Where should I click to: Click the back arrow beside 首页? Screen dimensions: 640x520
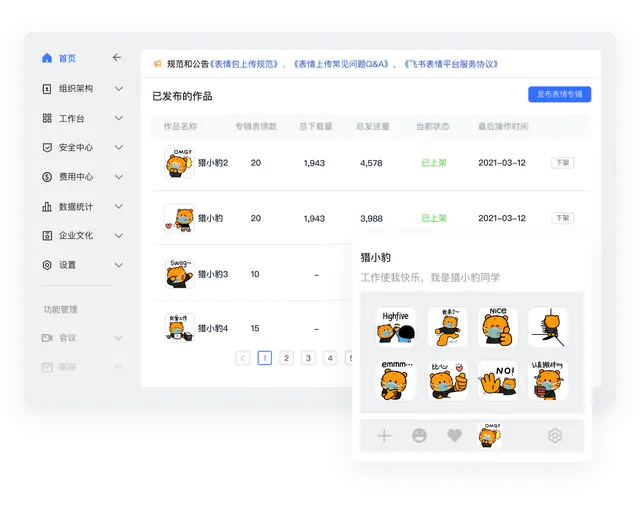click(117, 58)
